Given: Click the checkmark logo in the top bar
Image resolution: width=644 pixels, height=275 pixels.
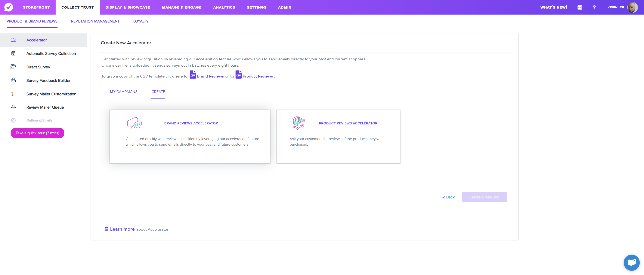Looking at the screenshot, I should point(9,7).
